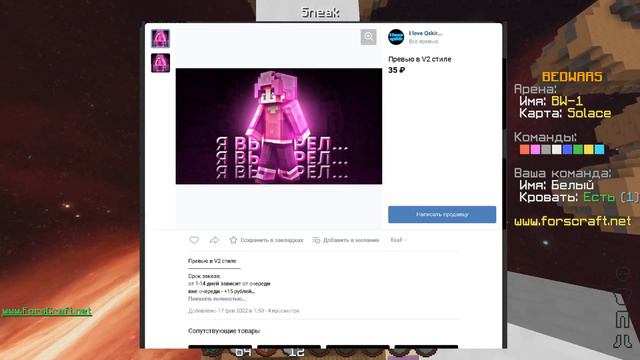The image size is (640, 360).
Task: Add product to wishlist
Action: tap(346, 240)
